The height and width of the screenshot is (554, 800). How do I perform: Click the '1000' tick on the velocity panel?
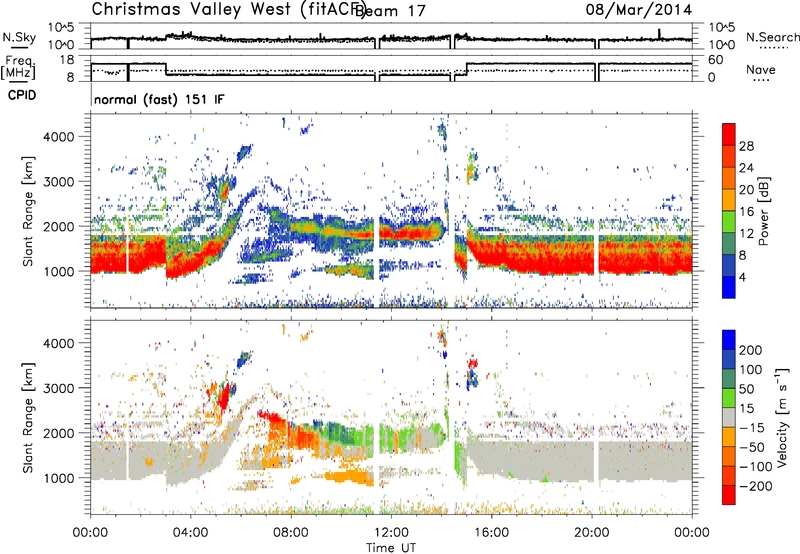click(58, 478)
